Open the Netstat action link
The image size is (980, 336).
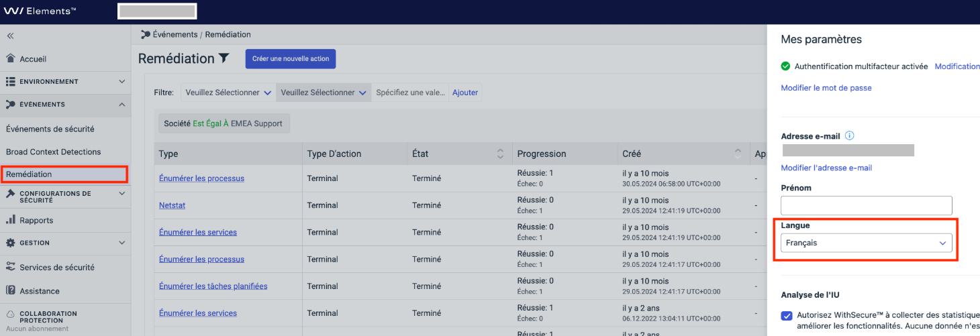(171, 205)
